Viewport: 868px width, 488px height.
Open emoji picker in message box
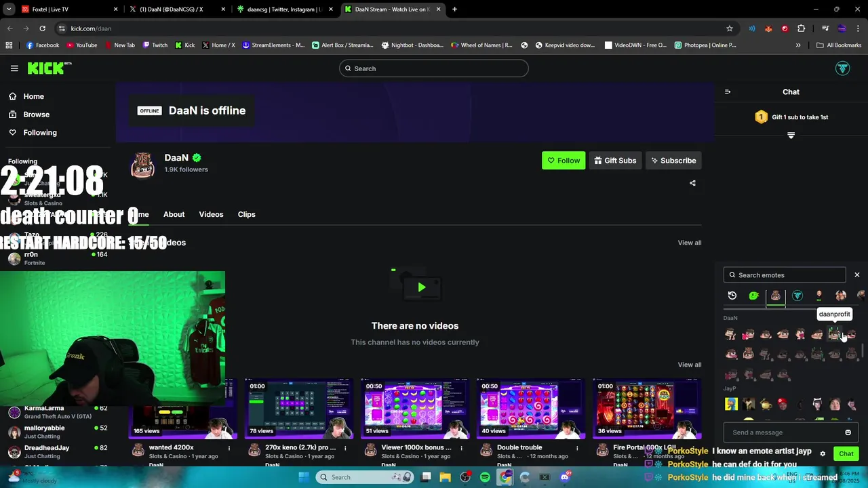coord(848,432)
